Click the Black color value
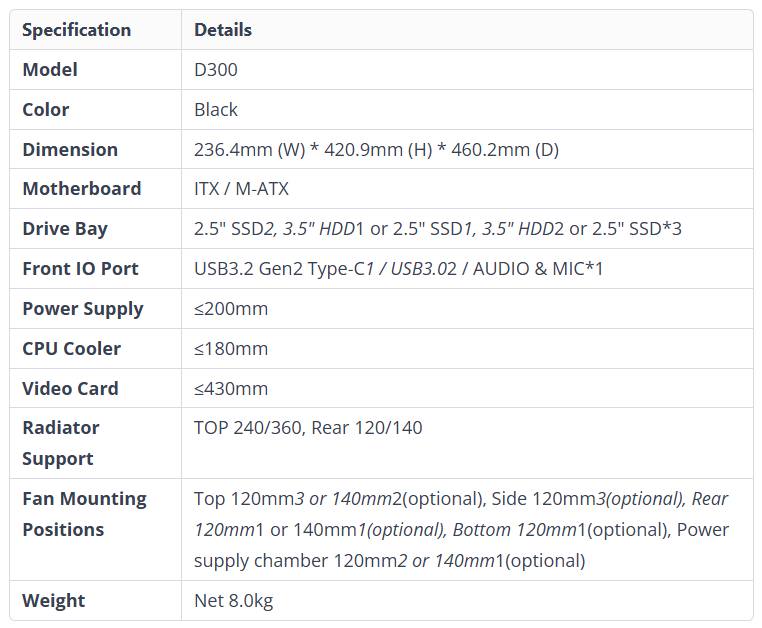The width and height of the screenshot is (762, 628). pos(216,110)
